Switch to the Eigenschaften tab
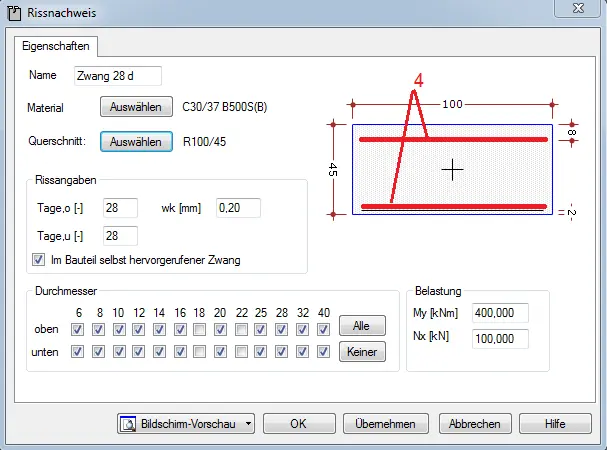Screen dimensions: 607x450 click(x=56, y=46)
